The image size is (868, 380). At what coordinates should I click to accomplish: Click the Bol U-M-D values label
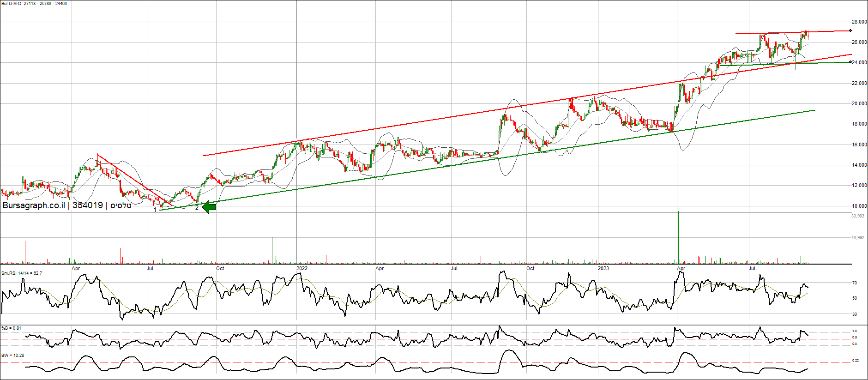point(34,4)
